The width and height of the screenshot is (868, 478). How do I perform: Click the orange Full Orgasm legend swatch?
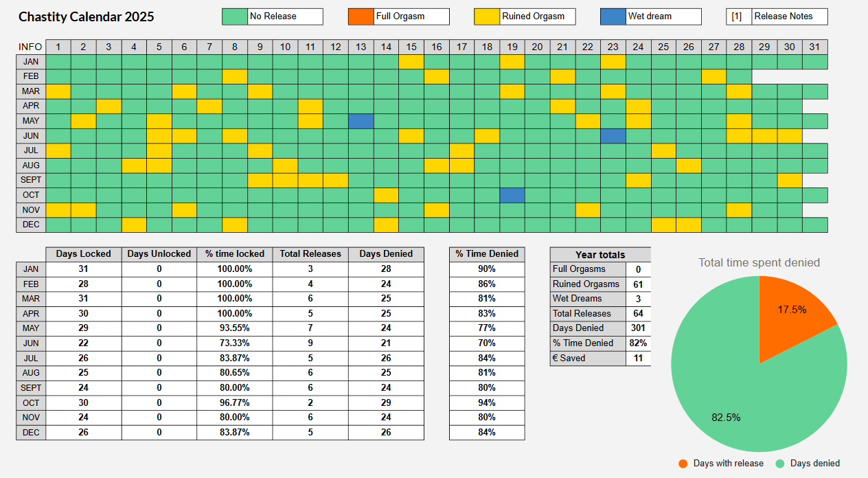pyautogui.click(x=361, y=16)
